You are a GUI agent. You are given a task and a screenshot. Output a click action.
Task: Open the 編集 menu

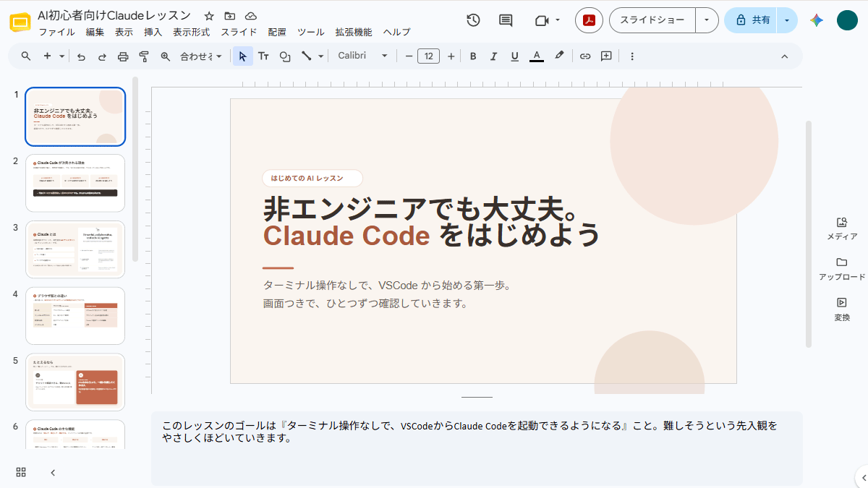(95, 32)
